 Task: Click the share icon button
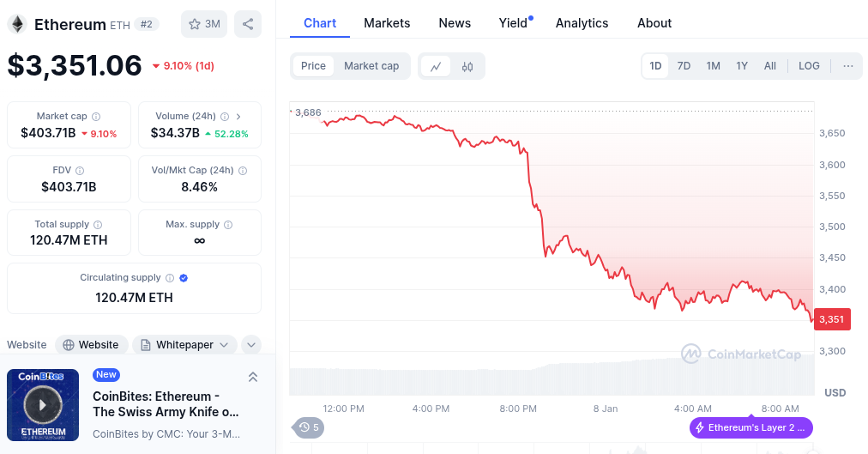click(x=248, y=24)
